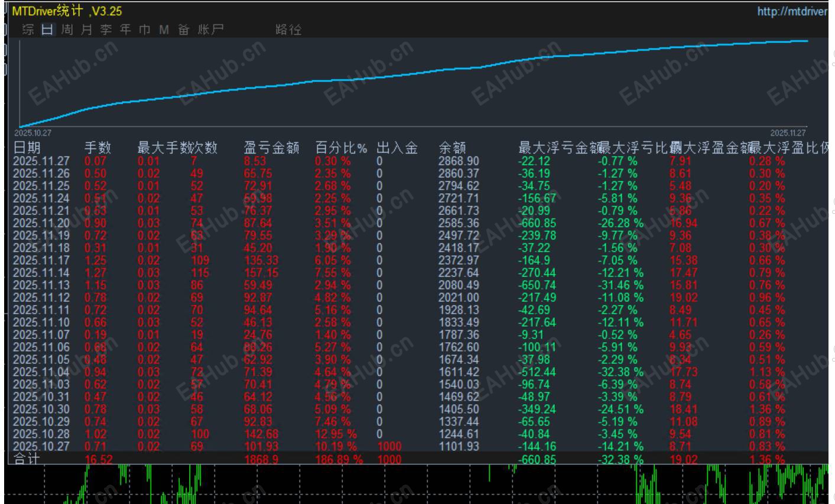The image size is (835, 504).
Task: Click the 2025.11.24 date cell
Action: tap(41, 199)
